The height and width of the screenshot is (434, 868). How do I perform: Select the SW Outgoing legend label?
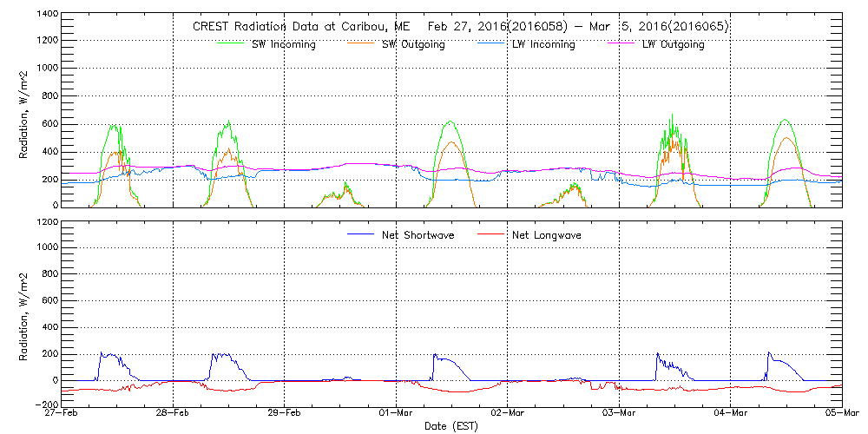[x=413, y=45]
